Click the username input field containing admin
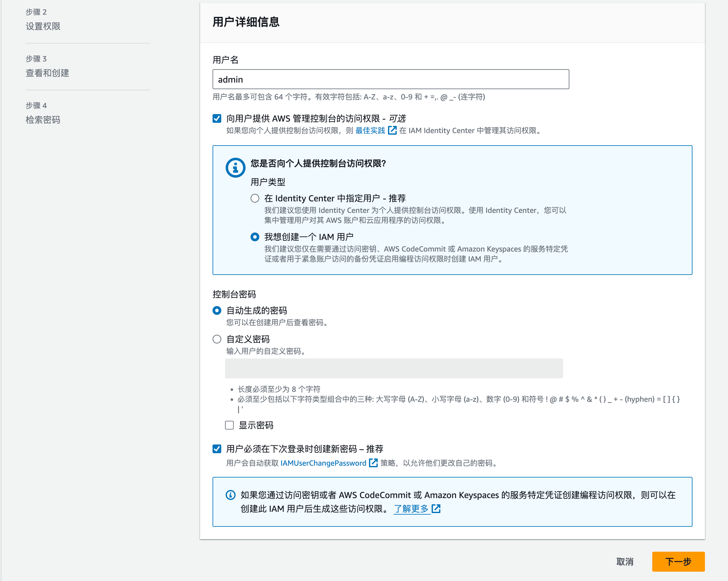The width and height of the screenshot is (728, 581). pyautogui.click(x=391, y=79)
